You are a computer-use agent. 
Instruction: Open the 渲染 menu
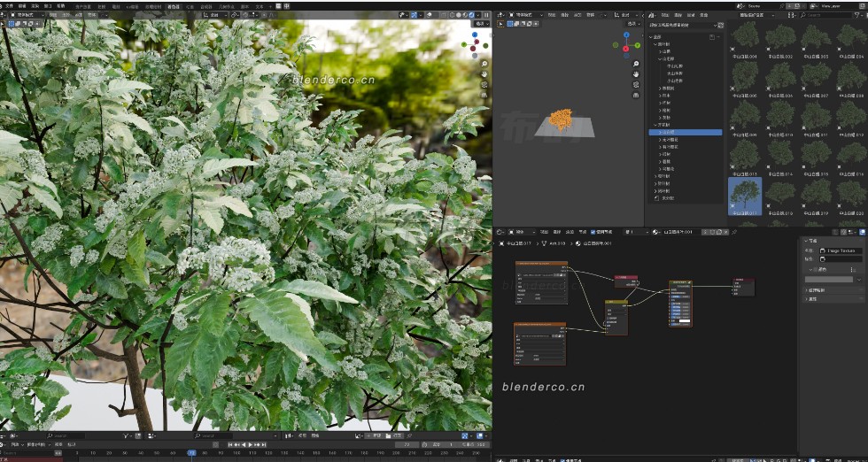point(35,6)
